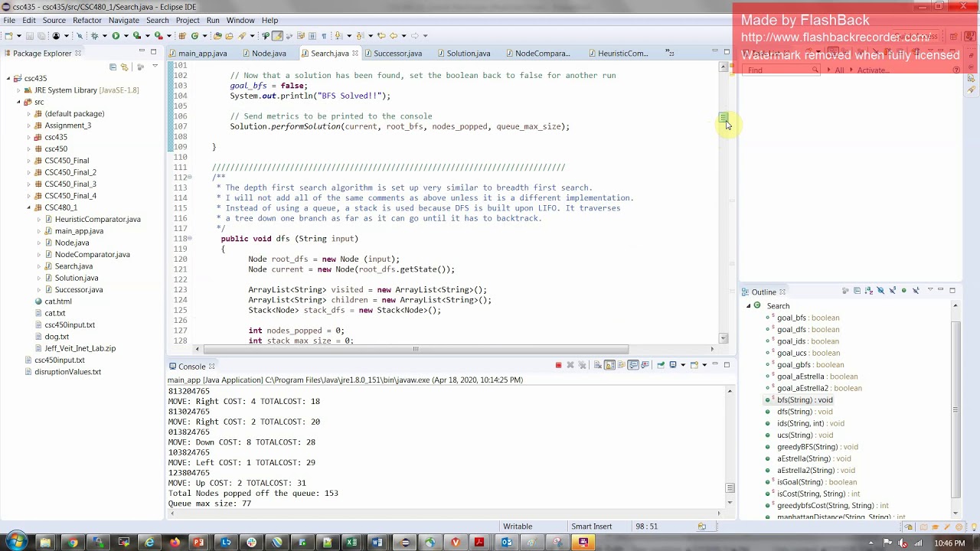The width and height of the screenshot is (980, 551).
Task: Toggle Sort alphabetically in Outline view
Action: coord(869,291)
